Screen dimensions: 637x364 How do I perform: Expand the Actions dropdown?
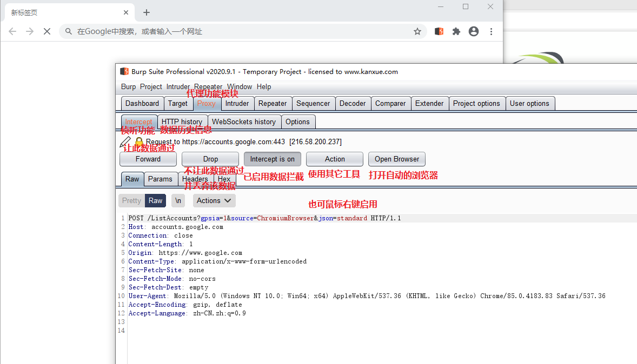tap(214, 200)
